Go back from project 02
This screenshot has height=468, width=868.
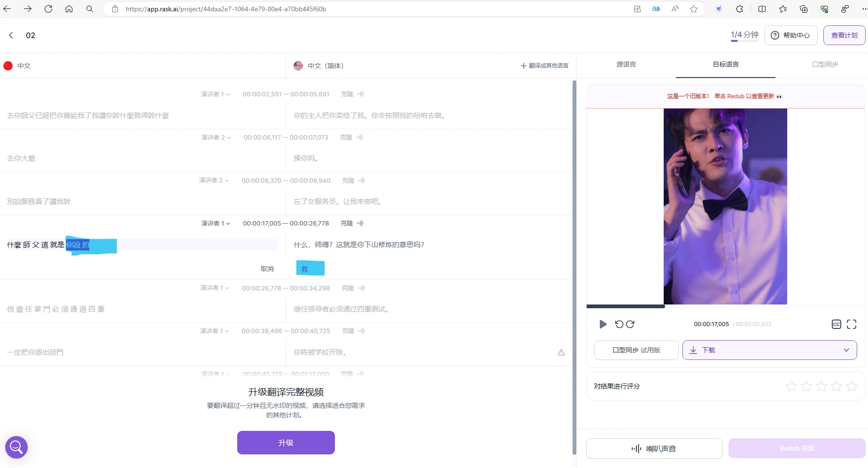pyautogui.click(x=11, y=35)
